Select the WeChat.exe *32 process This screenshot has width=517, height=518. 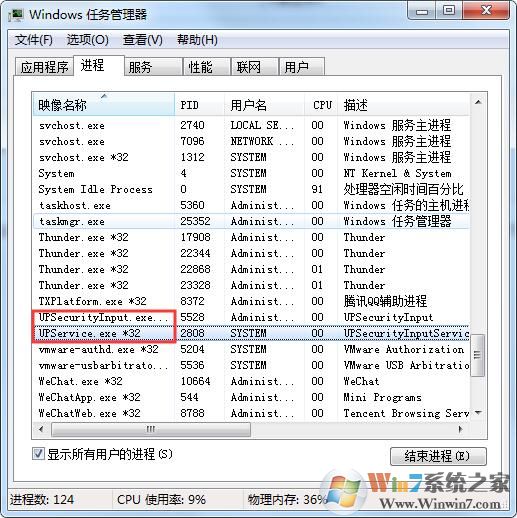[x=251, y=381]
